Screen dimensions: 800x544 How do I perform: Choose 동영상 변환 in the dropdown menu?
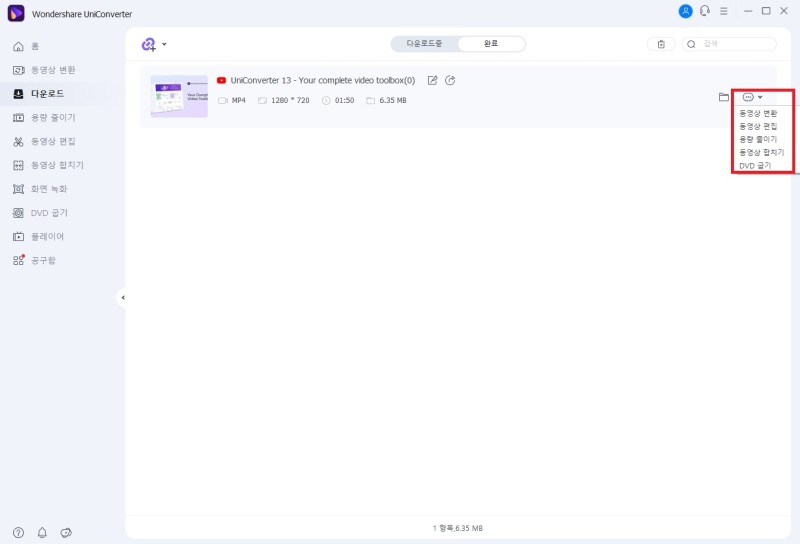coord(758,113)
